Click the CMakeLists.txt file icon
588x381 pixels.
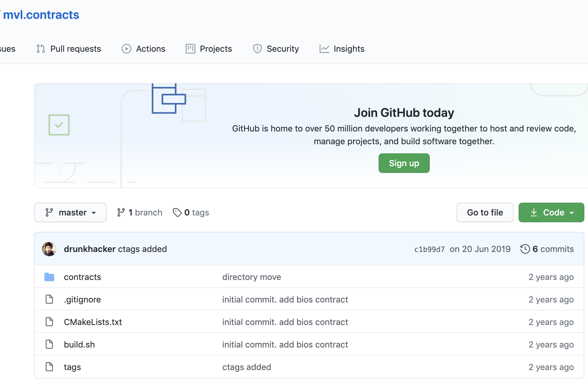pos(49,322)
